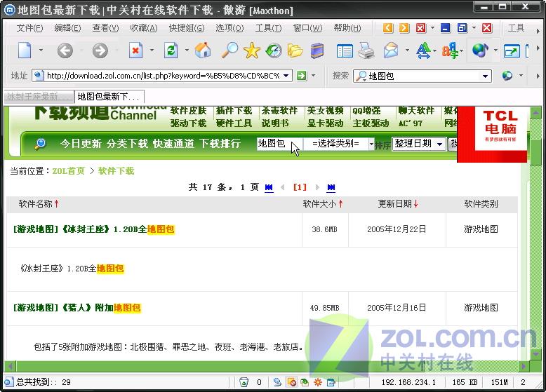
Task: Open the New page icon dropdown arrow
Action: (41, 50)
